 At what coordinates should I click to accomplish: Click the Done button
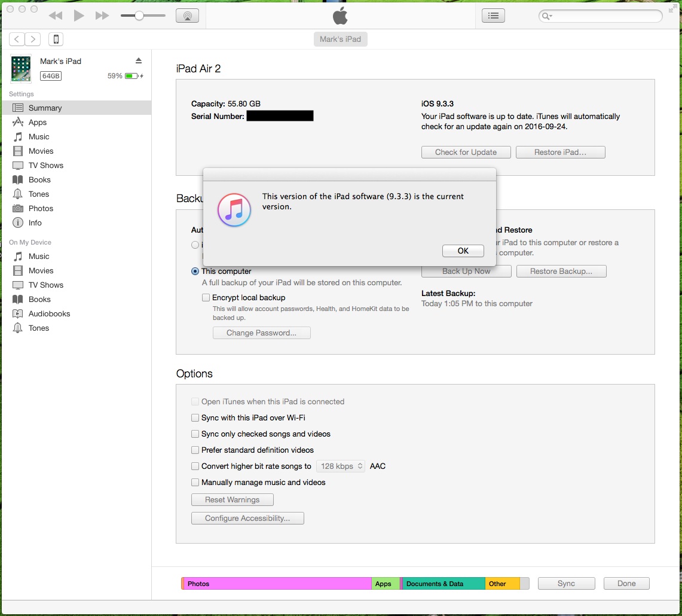pos(626,583)
